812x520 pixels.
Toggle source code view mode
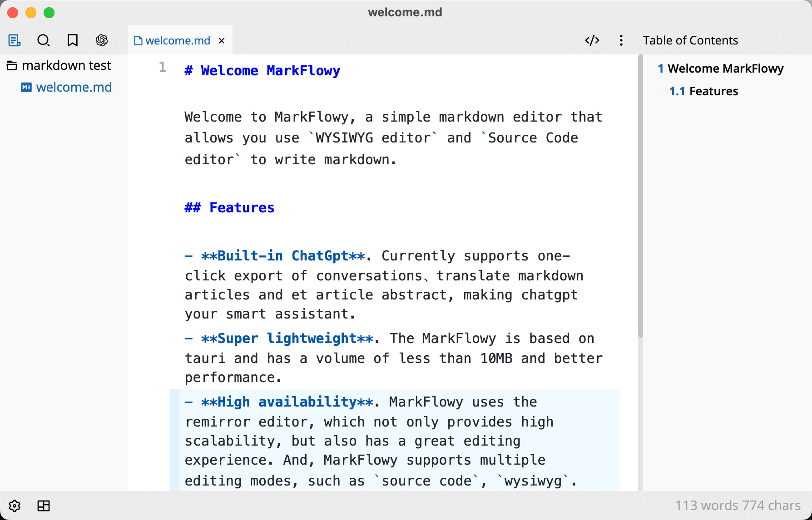pyautogui.click(x=592, y=40)
